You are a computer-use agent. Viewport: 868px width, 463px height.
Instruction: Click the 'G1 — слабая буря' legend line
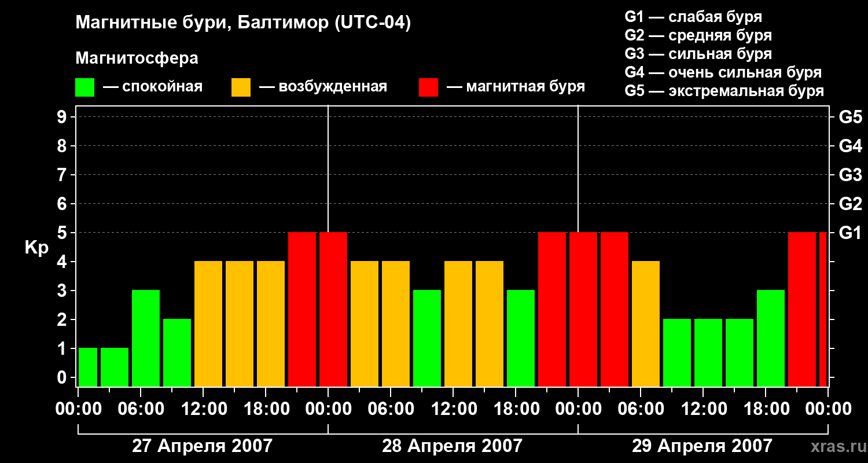(x=693, y=17)
